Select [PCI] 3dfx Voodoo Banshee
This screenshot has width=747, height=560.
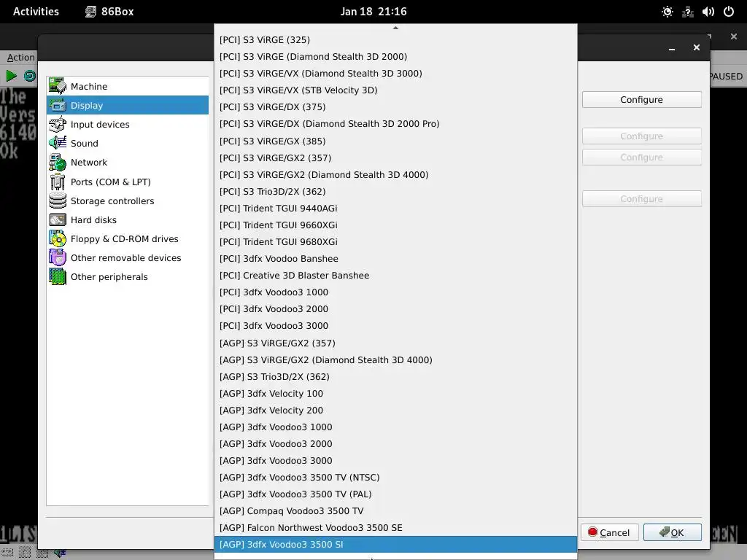(395, 259)
